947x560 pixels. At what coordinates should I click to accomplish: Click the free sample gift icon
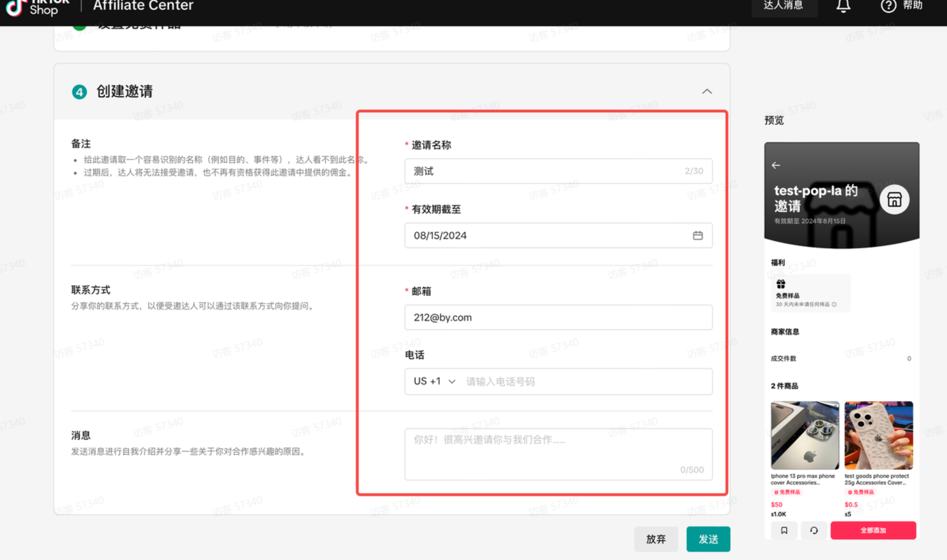(780, 284)
